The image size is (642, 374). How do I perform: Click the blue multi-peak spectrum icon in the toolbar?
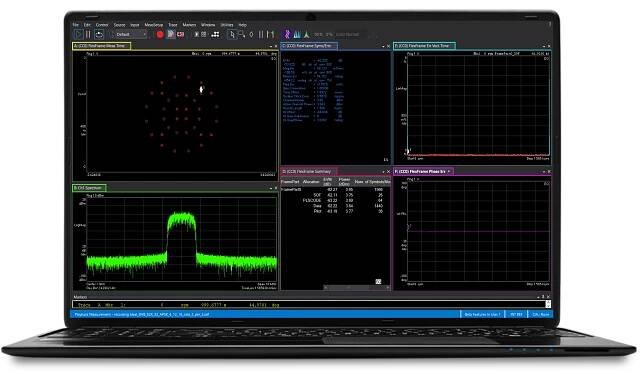(x=297, y=34)
